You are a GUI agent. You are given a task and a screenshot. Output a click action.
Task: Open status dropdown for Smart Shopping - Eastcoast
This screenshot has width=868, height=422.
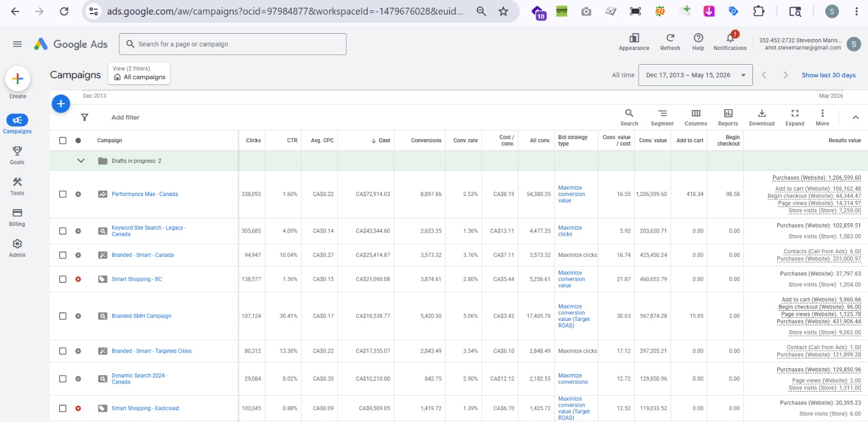click(78, 408)
